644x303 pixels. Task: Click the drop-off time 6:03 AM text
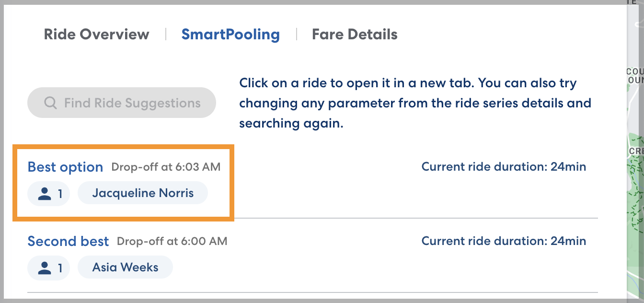(x=166, y=167)
